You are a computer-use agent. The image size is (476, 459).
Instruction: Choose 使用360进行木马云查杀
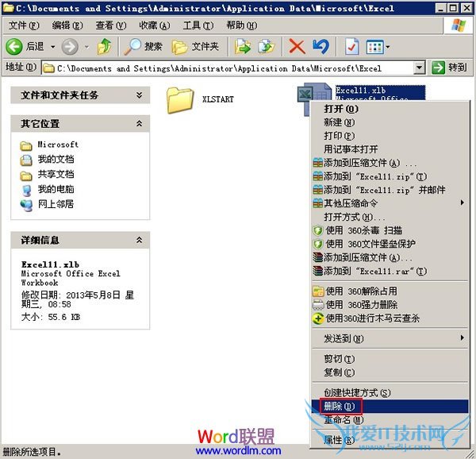390,318
